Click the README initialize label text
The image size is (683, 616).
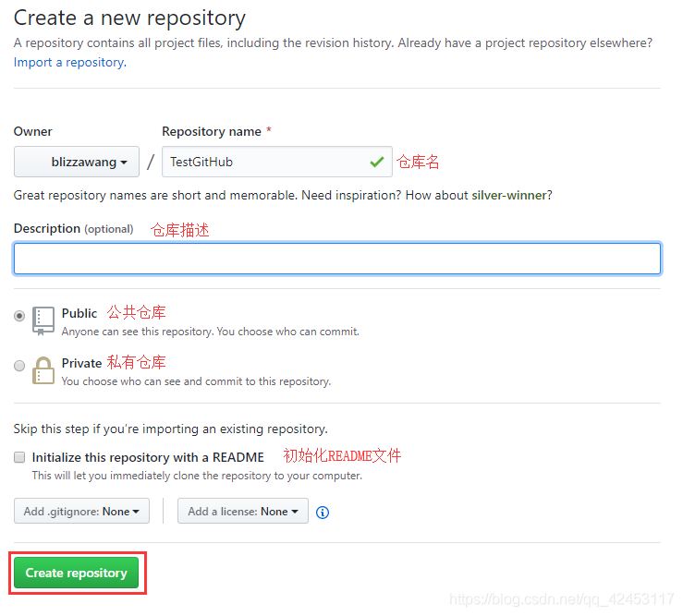(x=148, y=457)
